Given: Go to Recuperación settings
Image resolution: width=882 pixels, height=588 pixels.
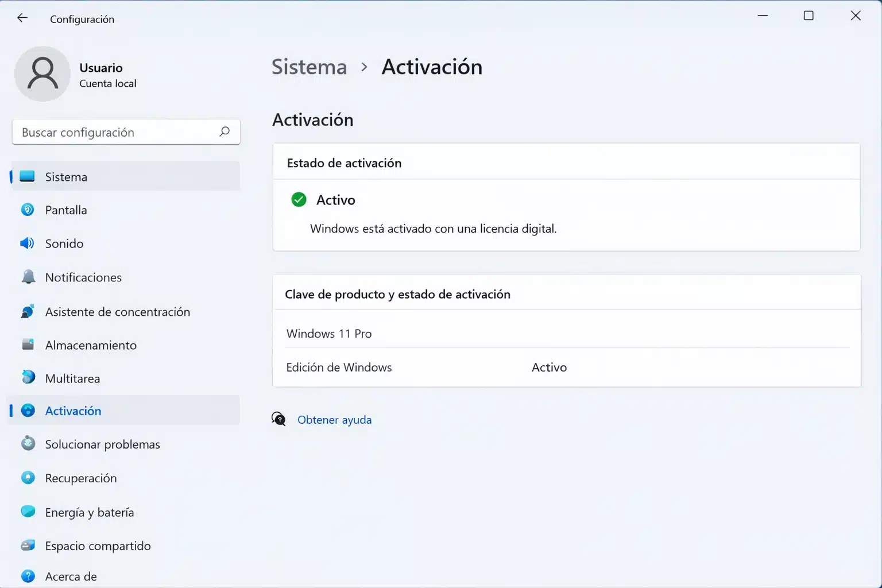Looking at the screenshot, I should 125,478.
